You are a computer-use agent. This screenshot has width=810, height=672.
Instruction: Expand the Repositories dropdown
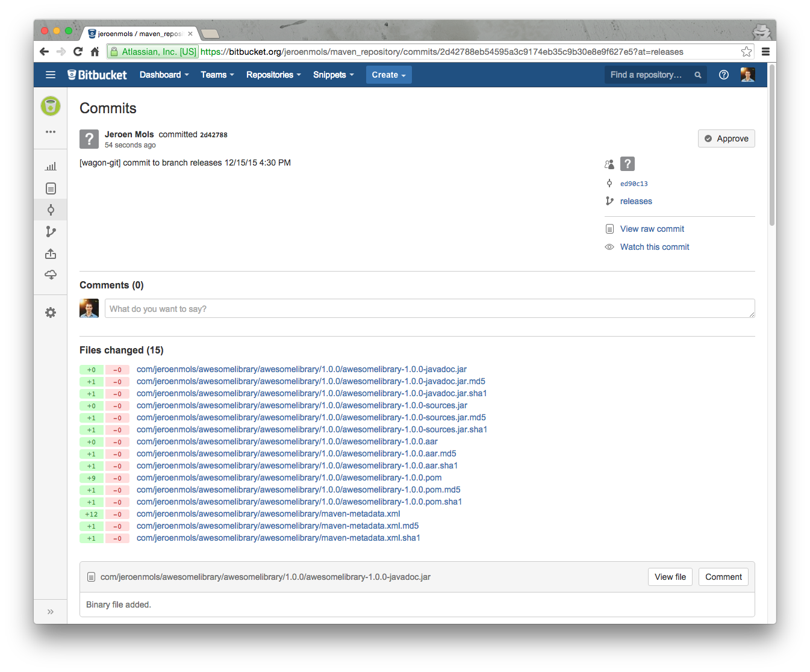(273, 75)
